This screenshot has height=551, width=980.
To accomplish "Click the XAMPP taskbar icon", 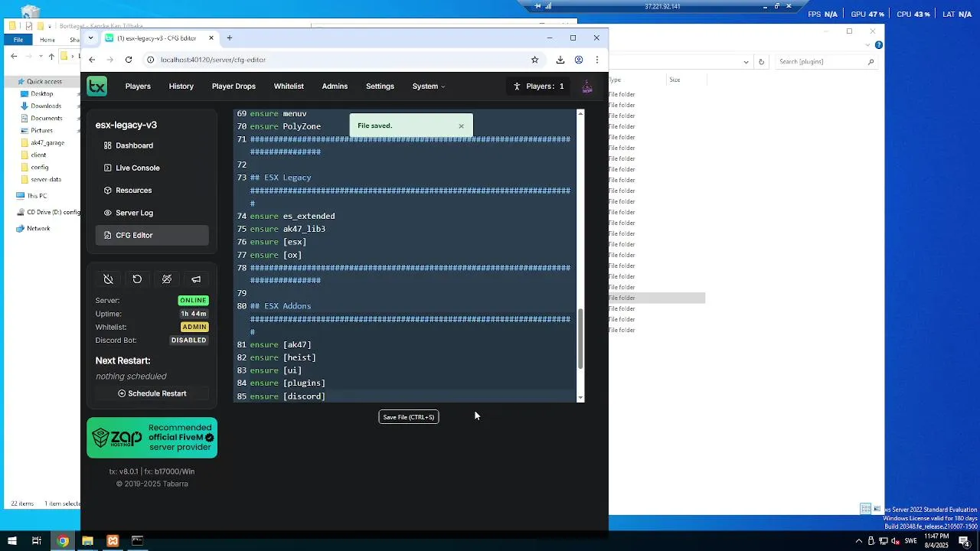I will click(x=113, y=541).
